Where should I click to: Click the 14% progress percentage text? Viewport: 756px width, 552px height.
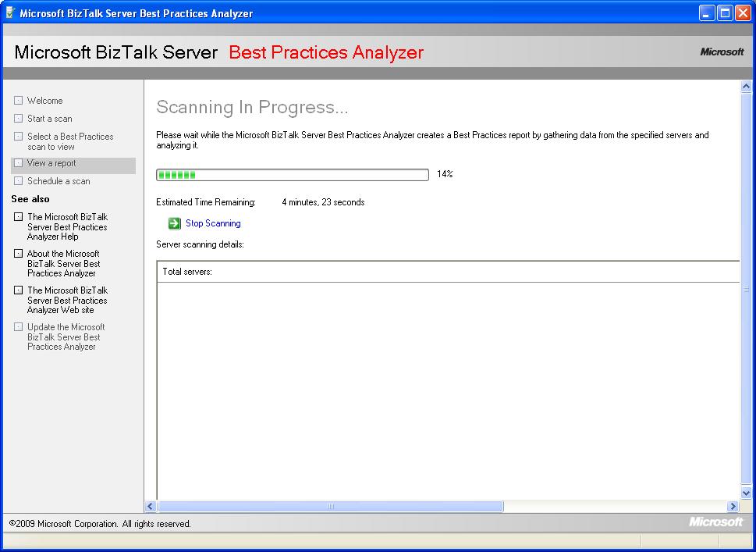pos(445,174)
